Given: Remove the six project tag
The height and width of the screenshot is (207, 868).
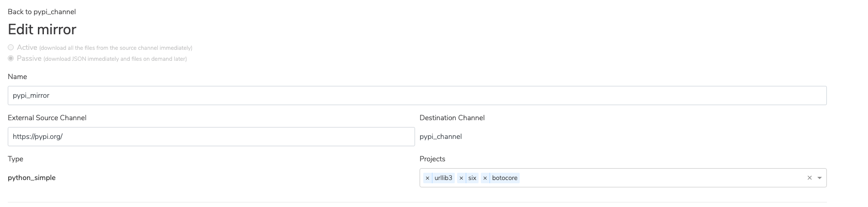Looking at the screenshot, I should [461, 178].
